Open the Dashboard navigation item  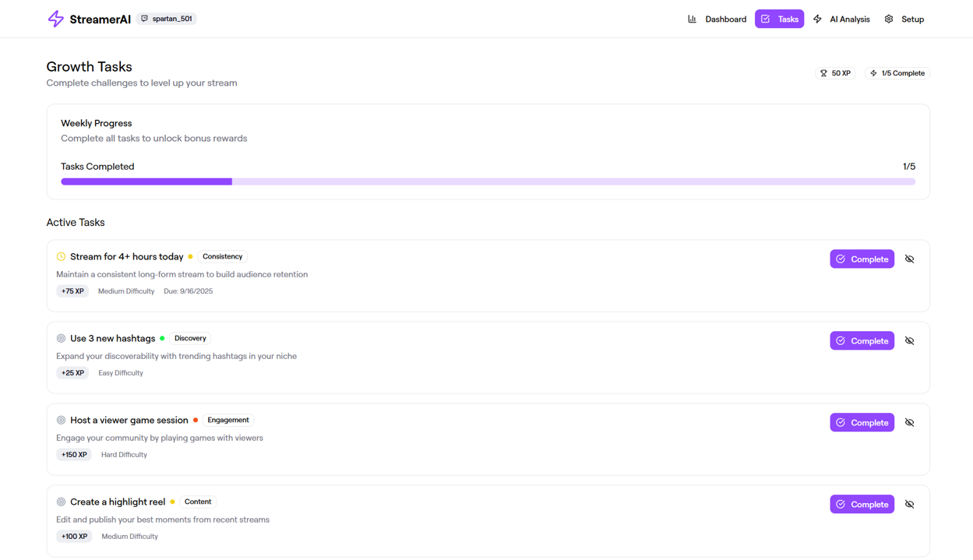pyautogui.click(x=717, y=19)
